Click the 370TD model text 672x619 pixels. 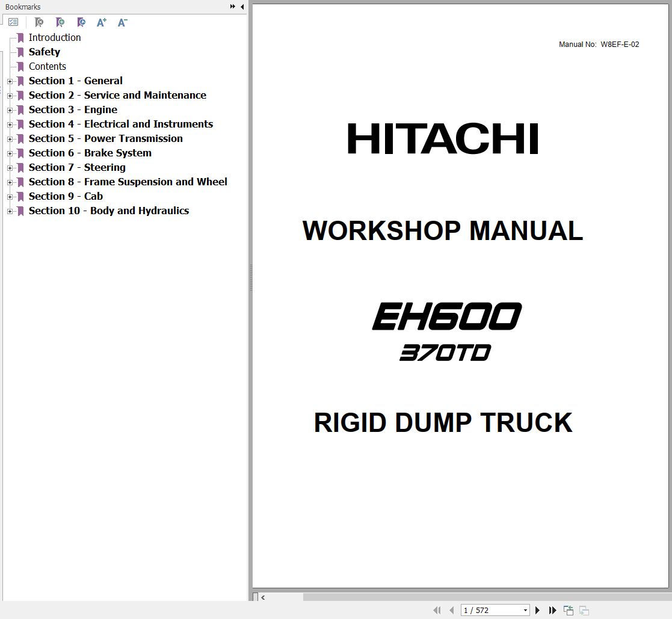tap(446, 353)
